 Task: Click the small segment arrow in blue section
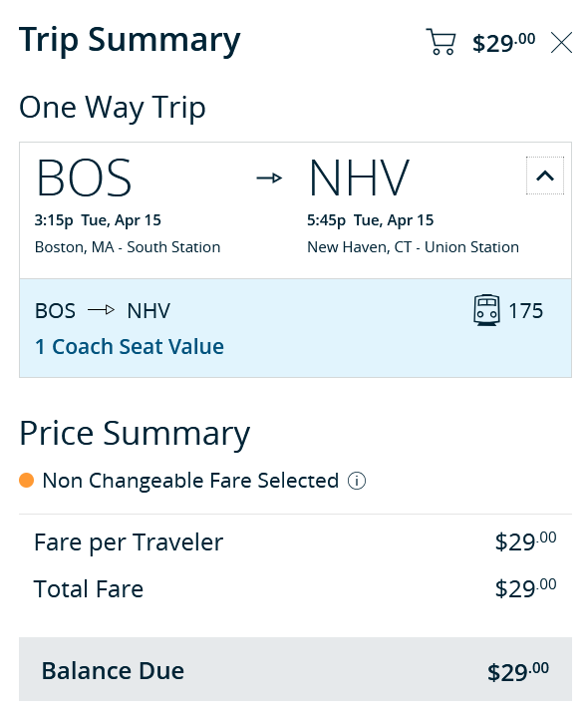click(x=101, y=310)
